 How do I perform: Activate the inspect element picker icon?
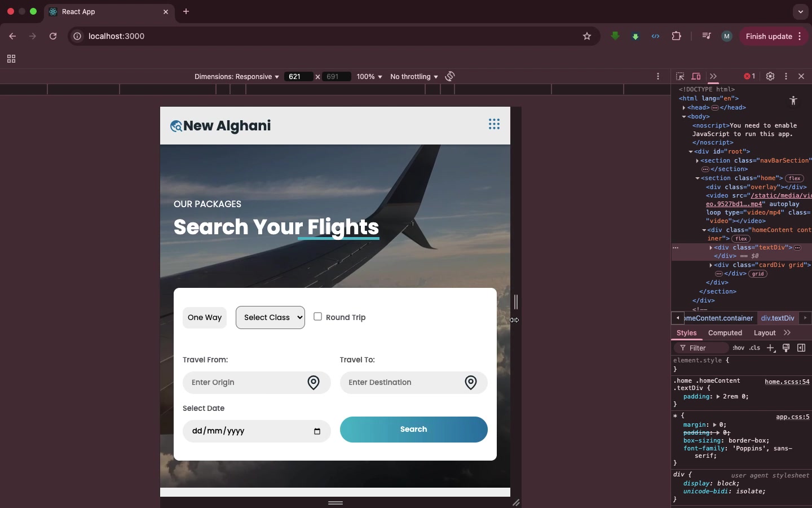click(681, 76)
